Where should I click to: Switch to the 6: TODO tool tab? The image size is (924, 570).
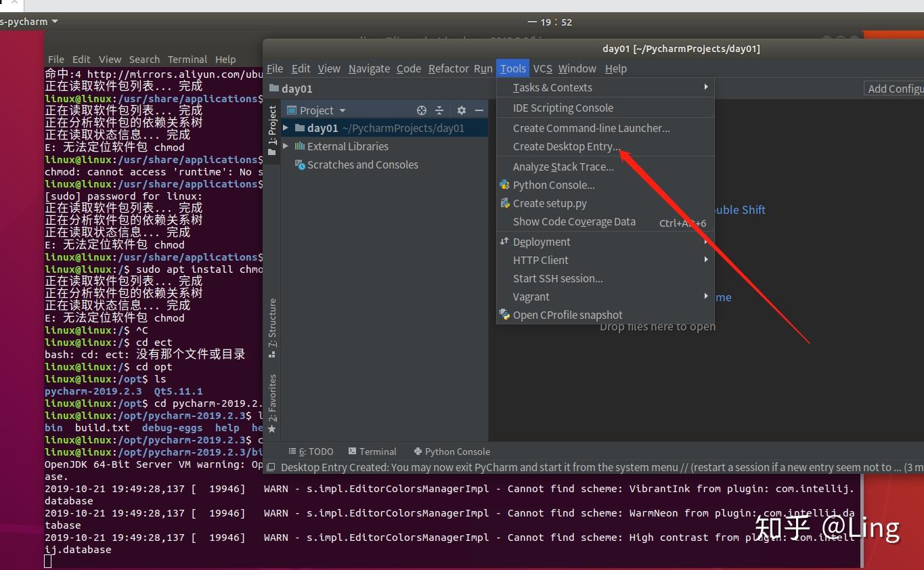(x=311, y=452)
